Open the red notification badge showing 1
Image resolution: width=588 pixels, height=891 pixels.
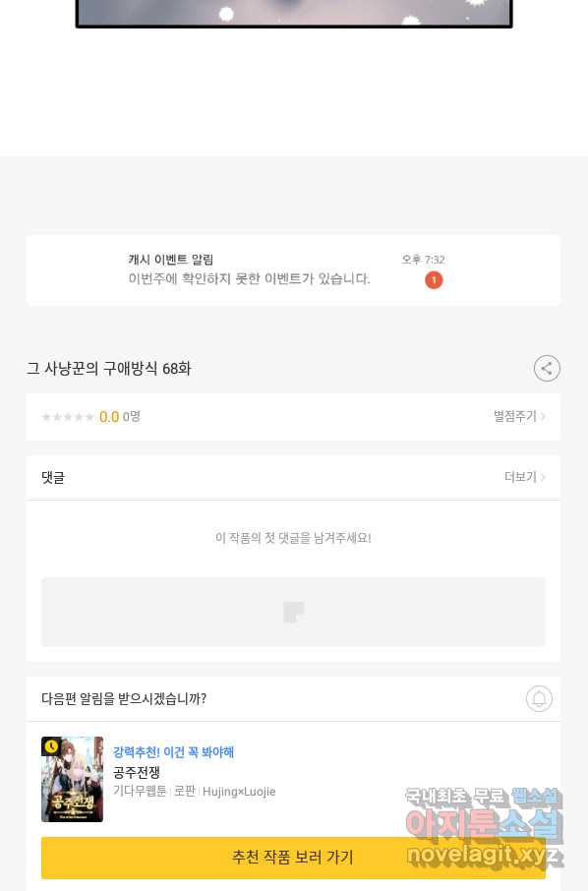[434, 279]
